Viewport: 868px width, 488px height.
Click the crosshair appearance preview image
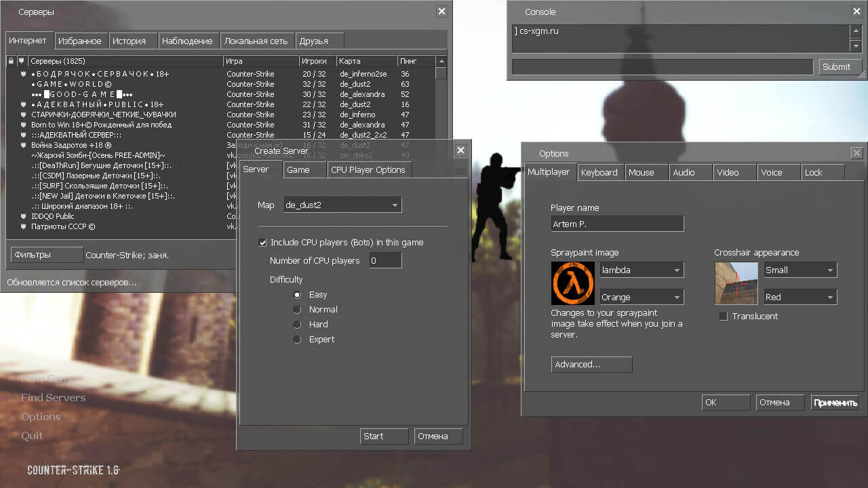coord(736,283)
